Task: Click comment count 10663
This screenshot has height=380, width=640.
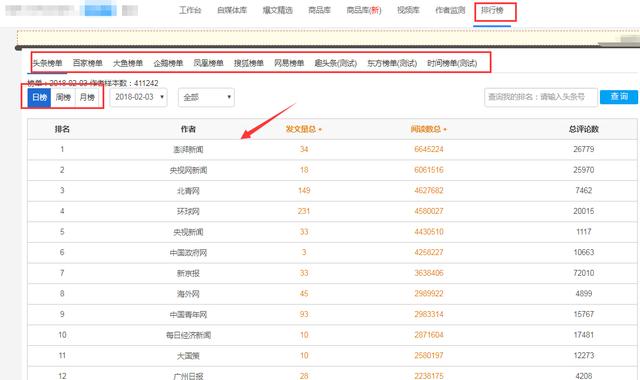Action: [584, 252]
